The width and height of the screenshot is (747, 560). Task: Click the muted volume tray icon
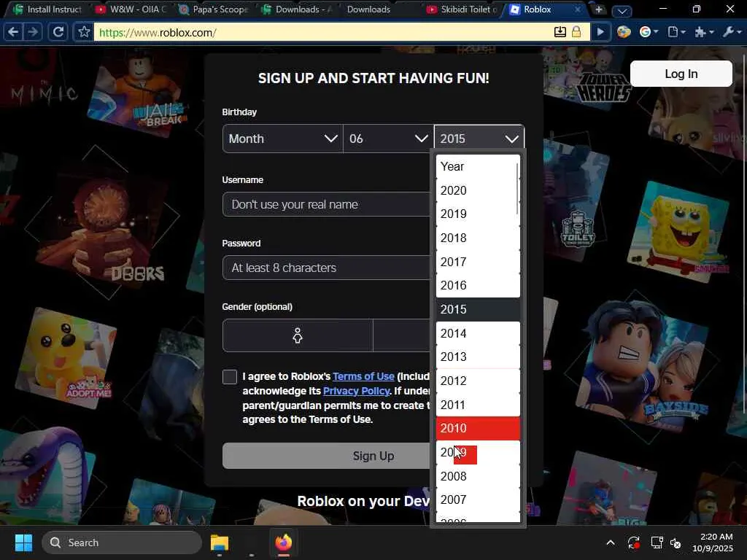(x=676, y=542)
